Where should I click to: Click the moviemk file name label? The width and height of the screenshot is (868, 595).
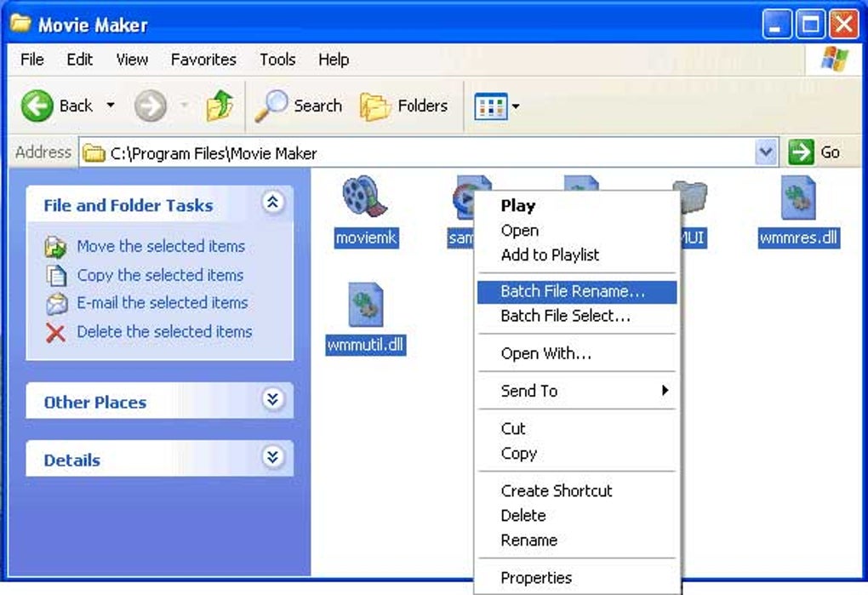(x=366, y=238)
